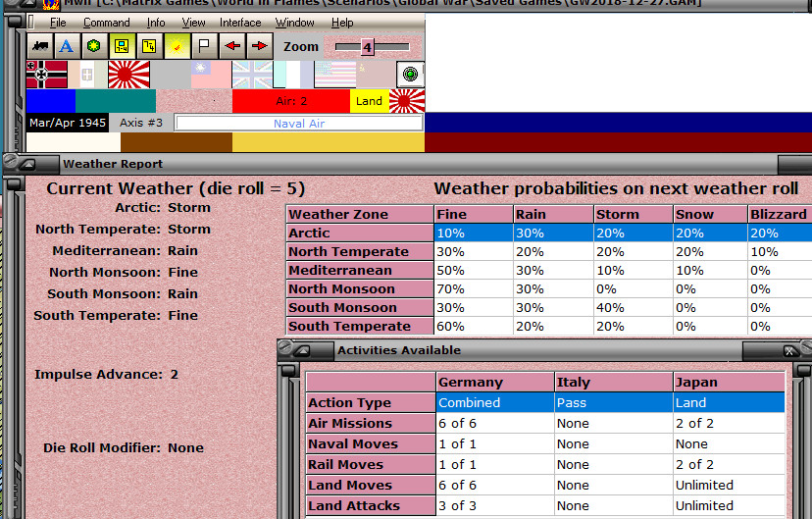The image size is (812, 519).
Task: Click the plain yellow 7-4 counter icon
Action: coord(149,47)
